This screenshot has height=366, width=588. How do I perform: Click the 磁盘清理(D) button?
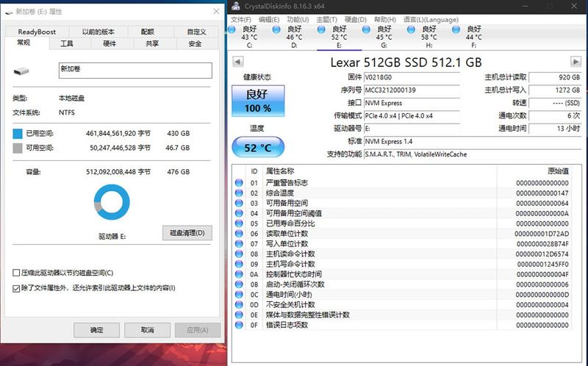(187, 233)
